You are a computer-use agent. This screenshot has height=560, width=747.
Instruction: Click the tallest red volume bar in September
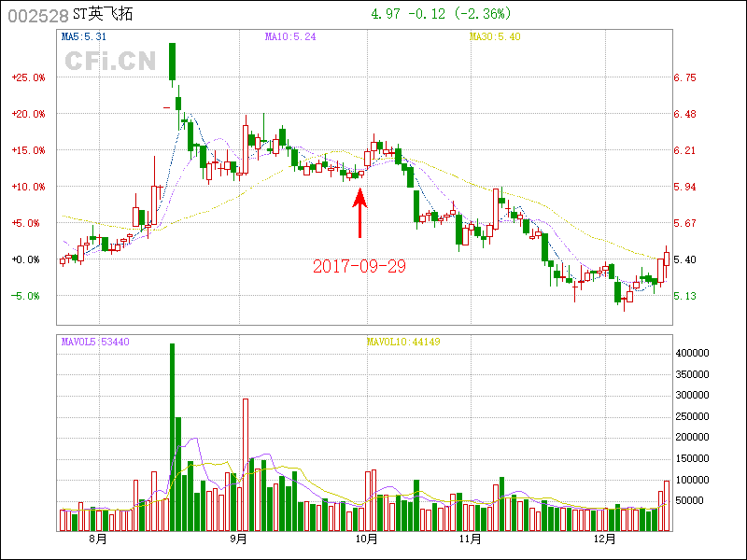coord(245,464)
